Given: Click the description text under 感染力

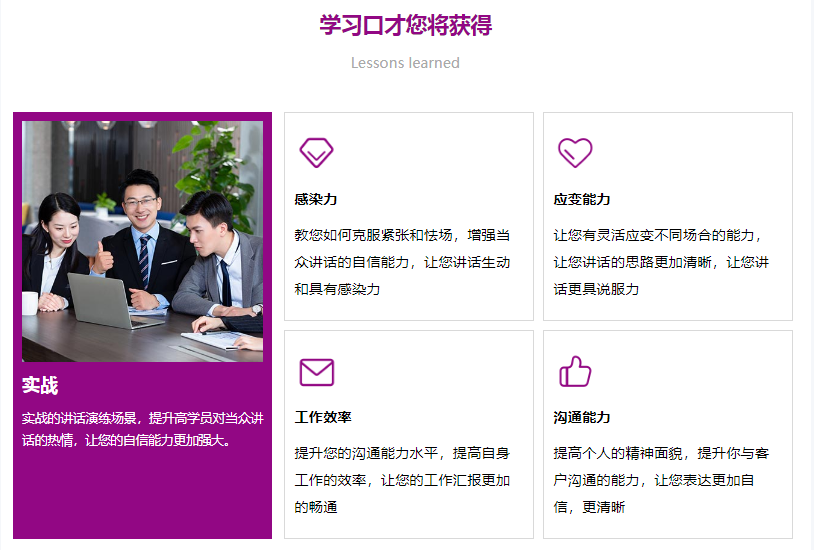Looking at the screenshot, I should [402, 262].
